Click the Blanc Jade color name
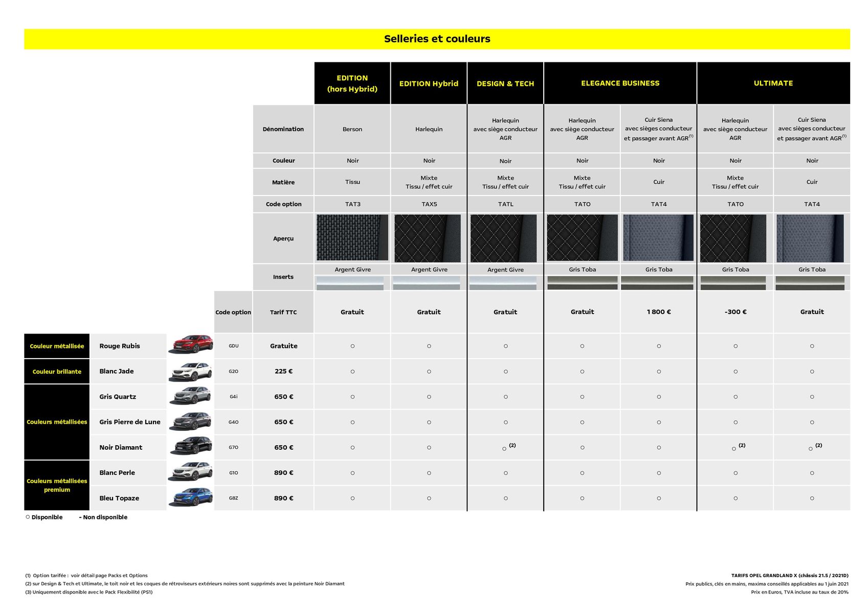The image size is (868, 614). tap(117, 371)
